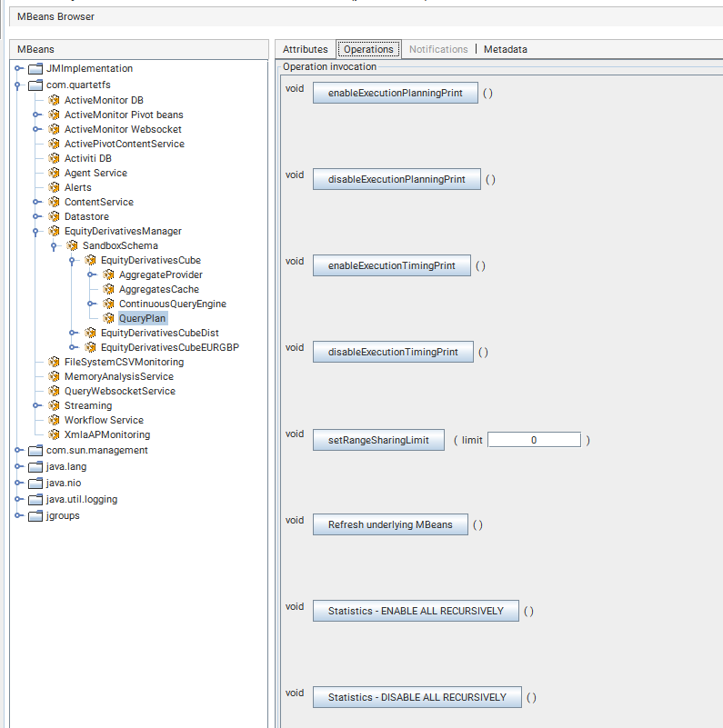Click the XmlaAPMonitoring bean icon
The image size is (723, 728).
54,434
